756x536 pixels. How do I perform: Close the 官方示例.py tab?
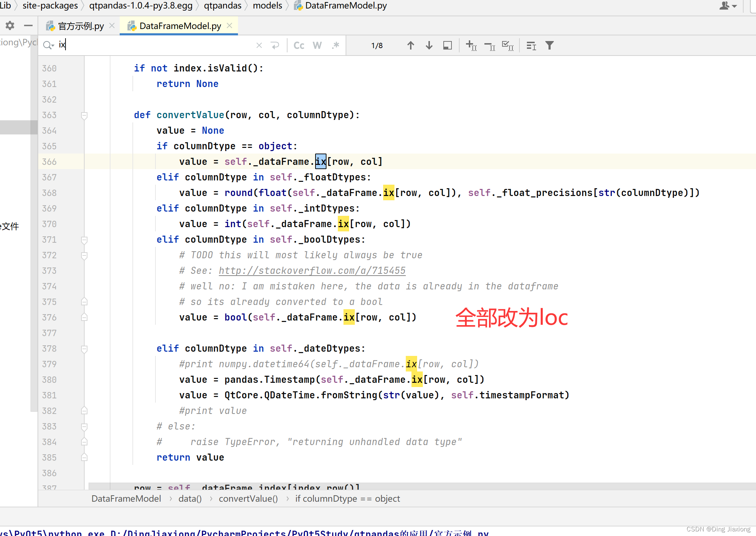(x=112, y=25)
